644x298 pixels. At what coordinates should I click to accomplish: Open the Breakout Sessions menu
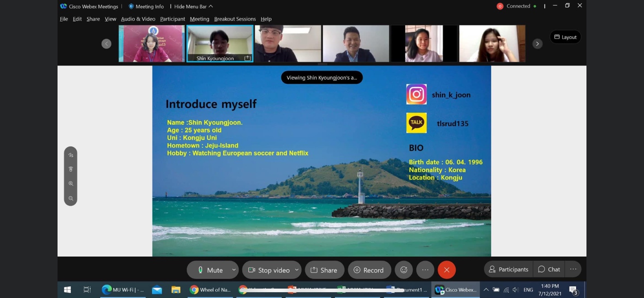point(235,19)
